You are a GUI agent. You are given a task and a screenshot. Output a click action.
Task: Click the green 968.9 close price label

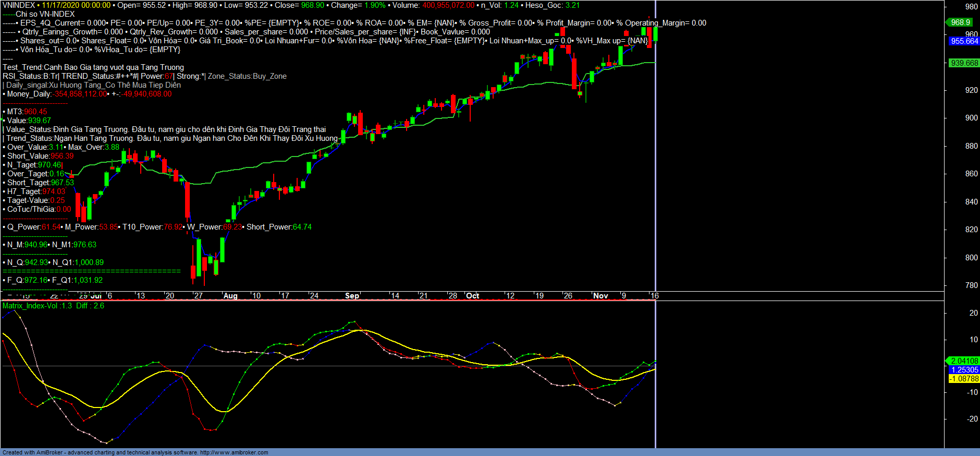(x=960, y=22)
